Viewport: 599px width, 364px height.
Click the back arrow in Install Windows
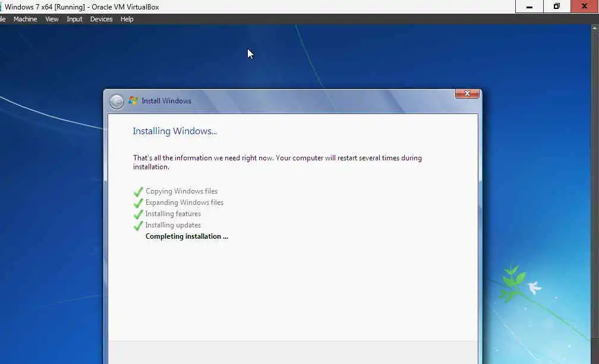tap(116, 102)
